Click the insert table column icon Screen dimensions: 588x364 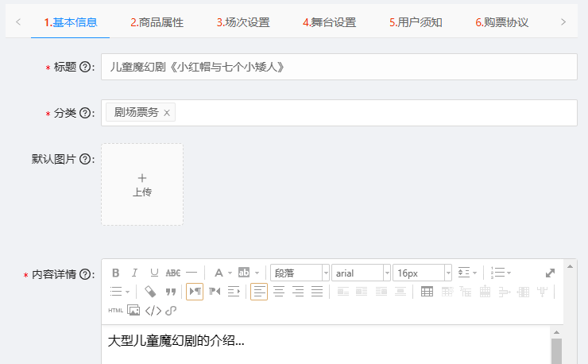[x=523, y=292]
